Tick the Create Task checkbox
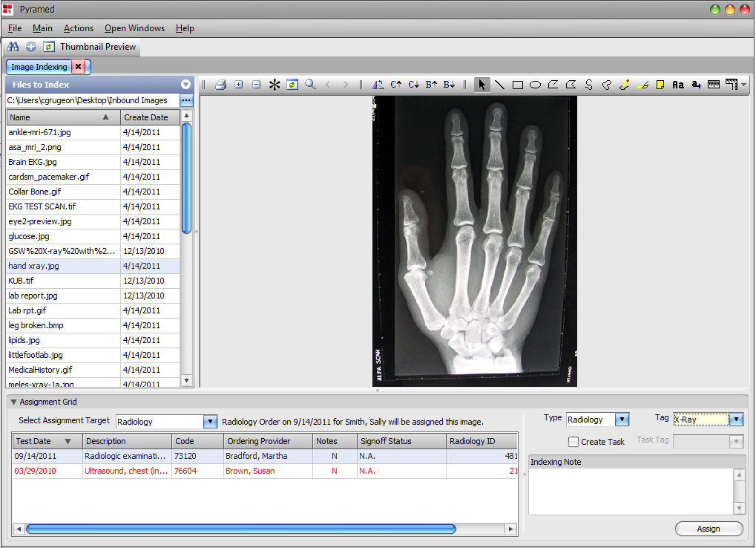The image size is (756, 548). tap(573, 441)
